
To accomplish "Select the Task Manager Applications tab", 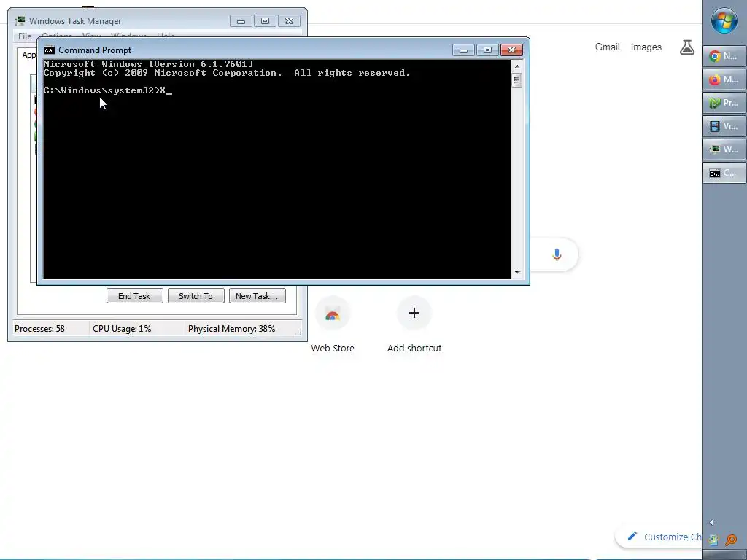I will [x=28, y=55].
